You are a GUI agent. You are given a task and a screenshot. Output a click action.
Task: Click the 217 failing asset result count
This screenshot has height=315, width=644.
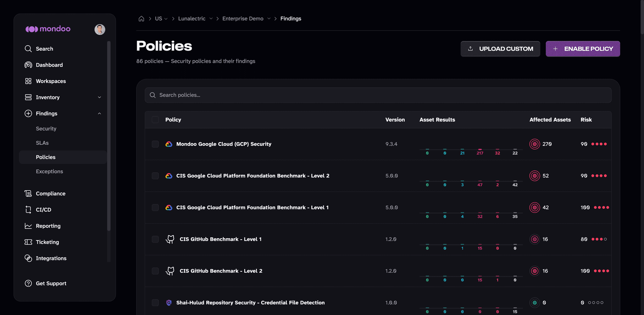coord(480,153)
